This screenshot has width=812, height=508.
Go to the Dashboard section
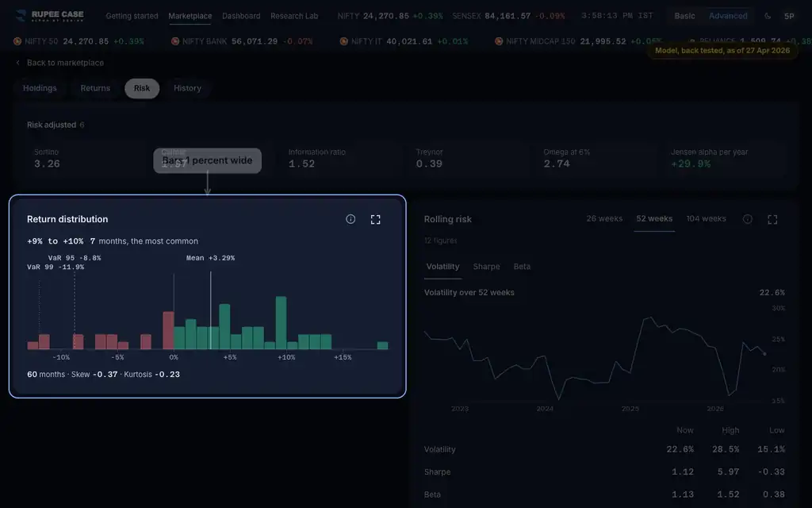pos(241,16)
